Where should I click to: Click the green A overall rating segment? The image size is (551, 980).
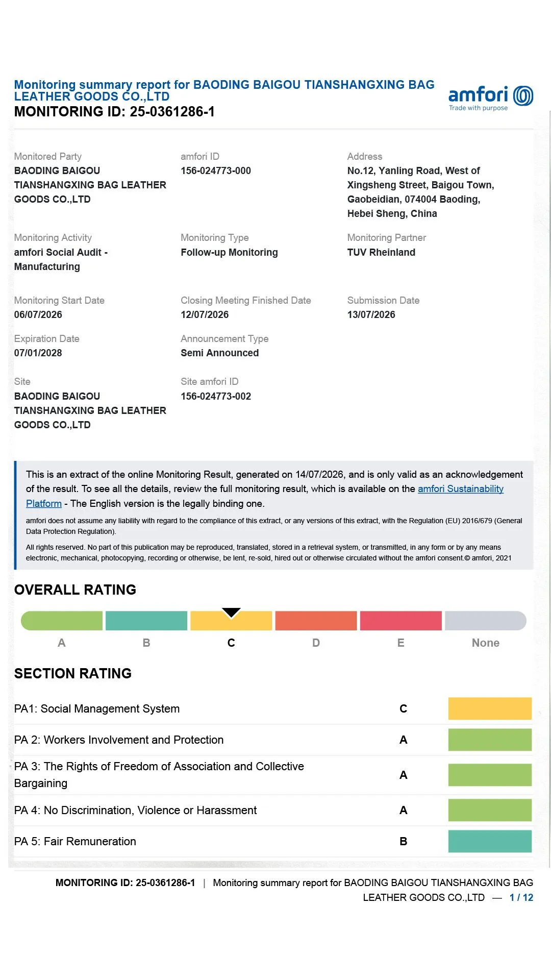tap(62, 621)
